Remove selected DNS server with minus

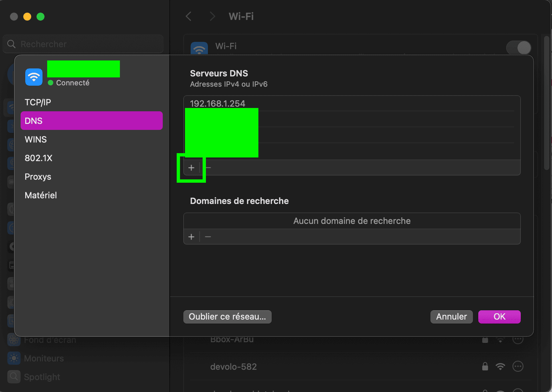point(209,168)
